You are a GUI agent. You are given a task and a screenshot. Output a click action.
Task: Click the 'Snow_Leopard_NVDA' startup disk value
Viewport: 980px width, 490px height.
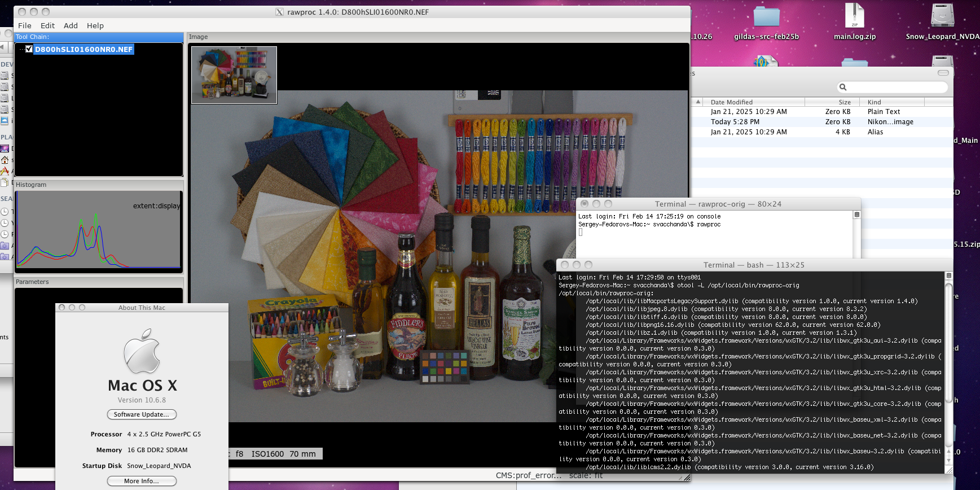pyautogui.click(x=159, y=466)
